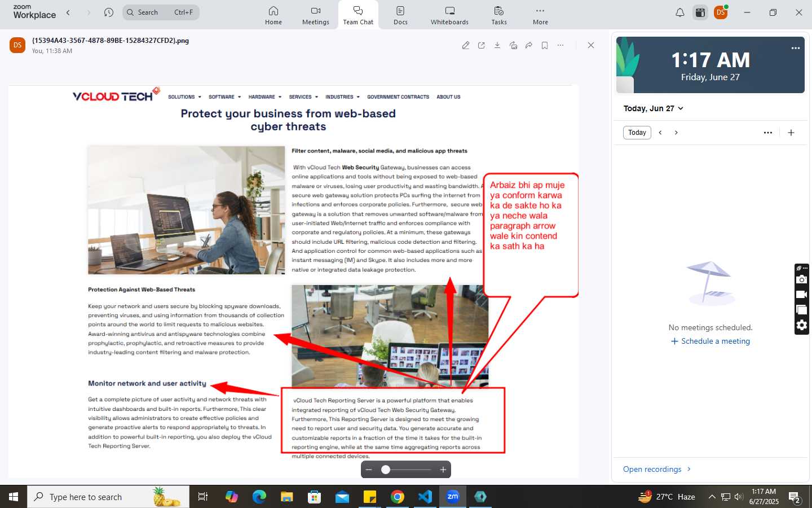The height and width of the screenshot is (508, 812).
Task: Open the Docs tab
Action: [x=400, y=15]
